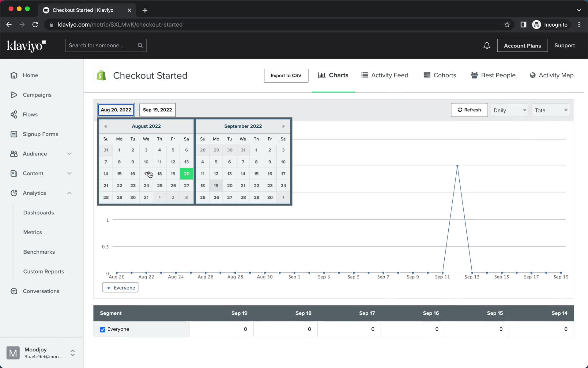The height and width of the screenshot is (368, 588).
Task: Click the Klaviyo home logo icon
Action: pos(26,45)
